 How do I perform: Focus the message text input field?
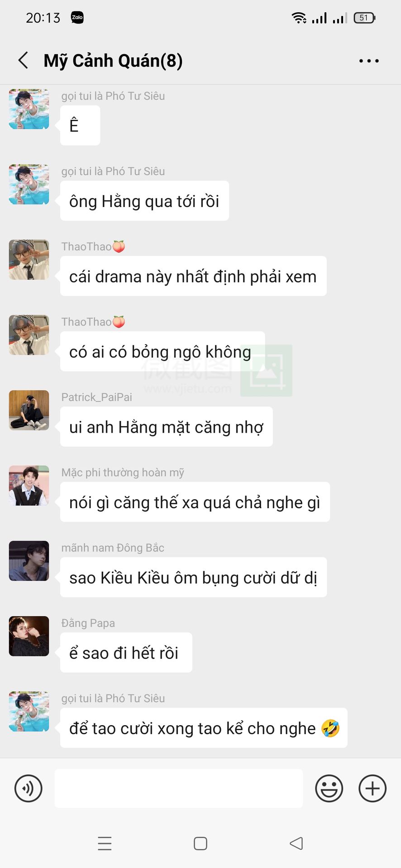pos(179,788)
